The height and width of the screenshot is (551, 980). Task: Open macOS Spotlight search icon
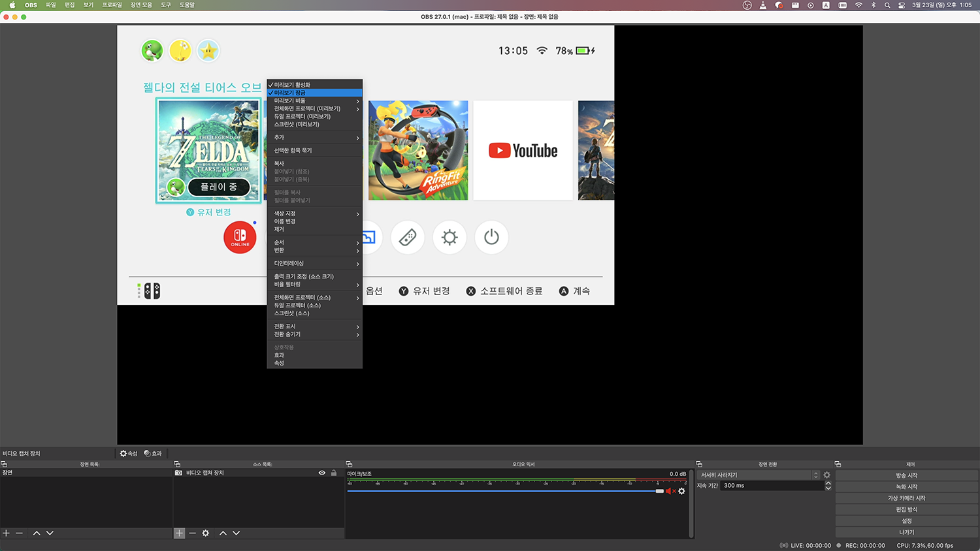(887, 5)
